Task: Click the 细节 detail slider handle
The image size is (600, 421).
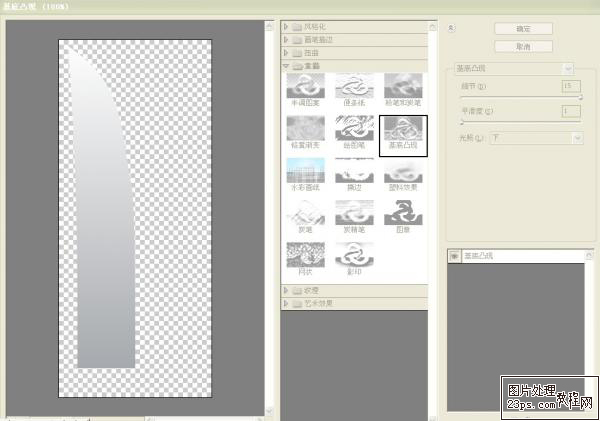Action: (580, 98)
